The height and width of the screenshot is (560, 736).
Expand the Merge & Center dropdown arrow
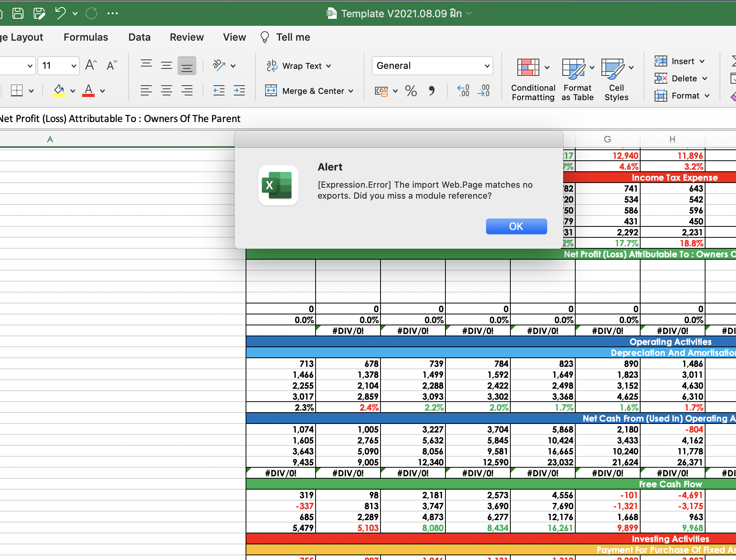coord(351,91)
